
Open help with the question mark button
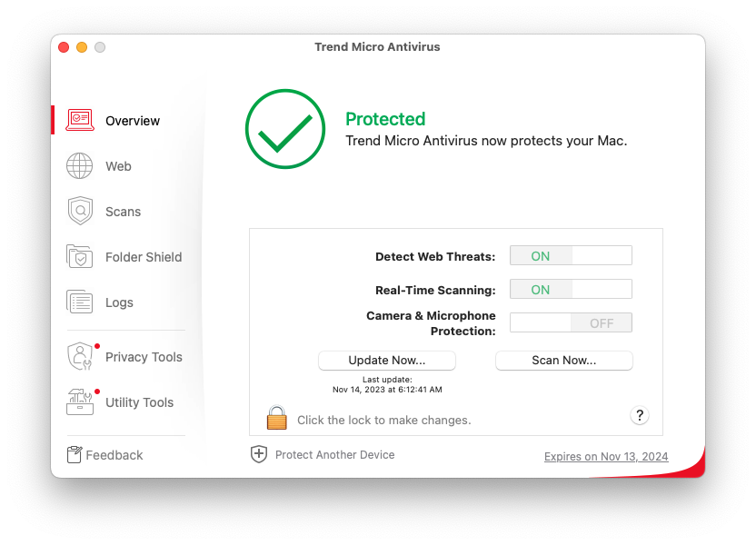pyautogui.click(x=640, y=415)
